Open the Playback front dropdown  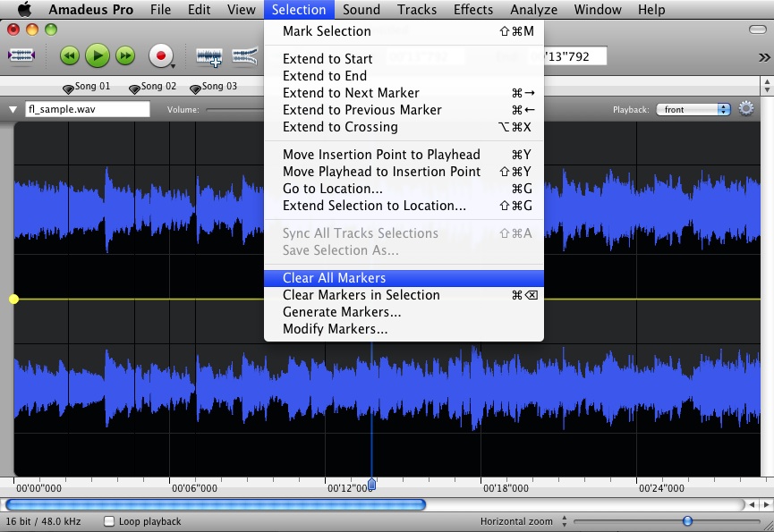693,109
